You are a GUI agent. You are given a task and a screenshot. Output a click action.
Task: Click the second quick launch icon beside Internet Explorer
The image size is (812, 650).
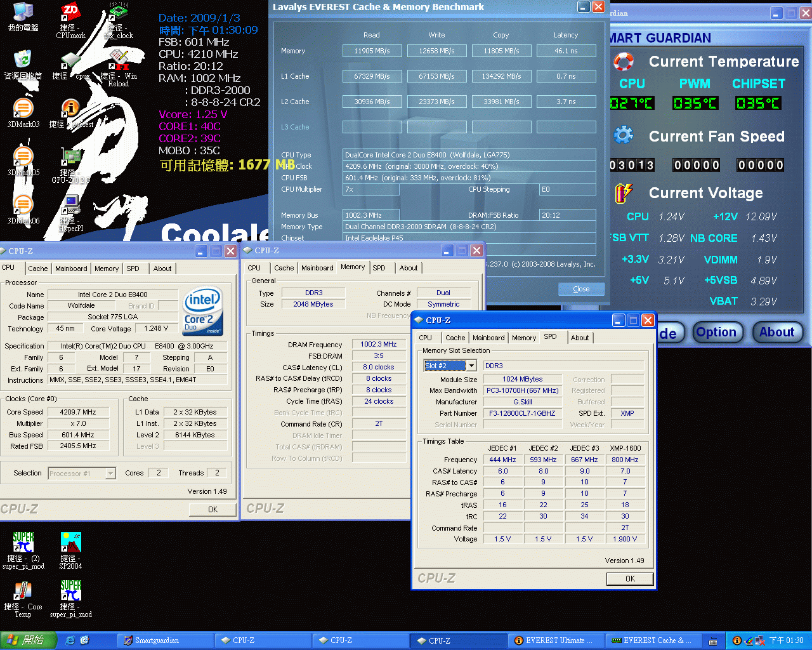click(84, 640)
